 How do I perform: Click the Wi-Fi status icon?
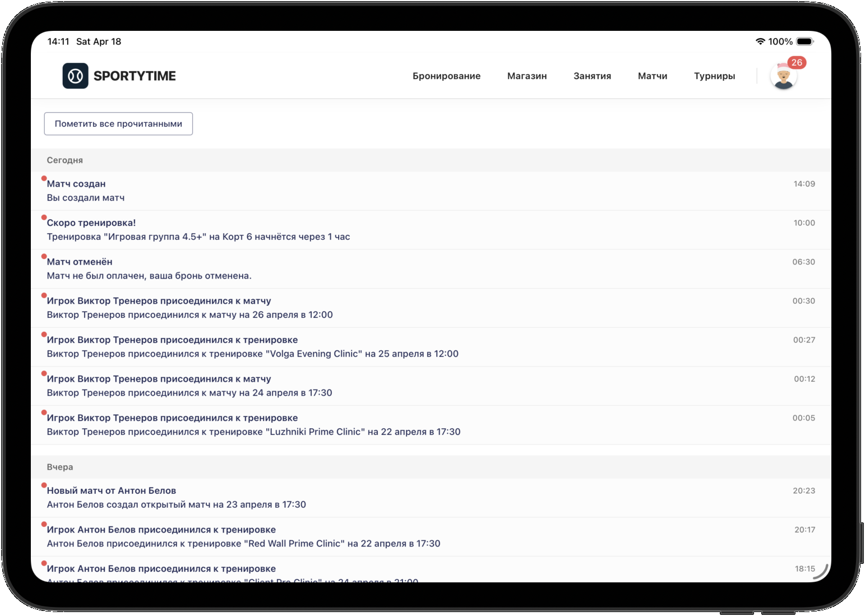click(760, 41)
